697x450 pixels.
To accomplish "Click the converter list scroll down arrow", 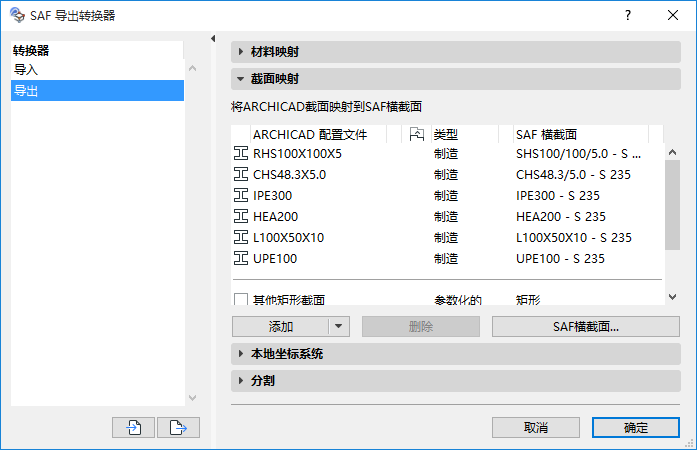I will point(192,398).
